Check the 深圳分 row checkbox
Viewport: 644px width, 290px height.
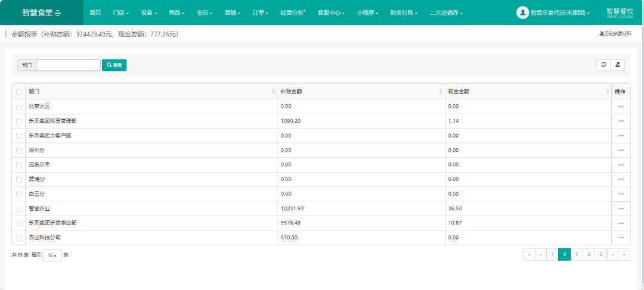click(18, 151)
